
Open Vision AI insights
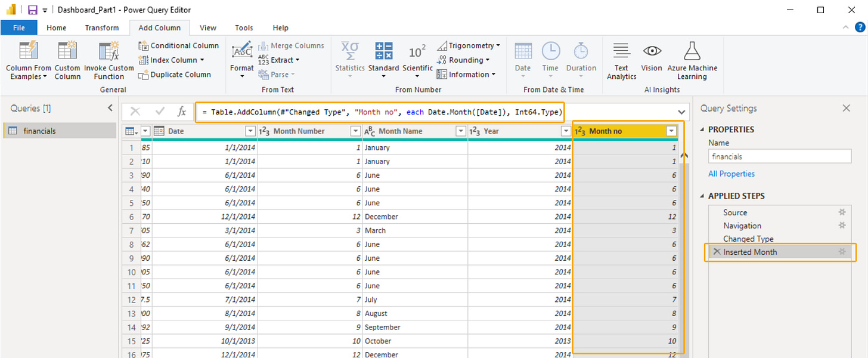[652, 58]
